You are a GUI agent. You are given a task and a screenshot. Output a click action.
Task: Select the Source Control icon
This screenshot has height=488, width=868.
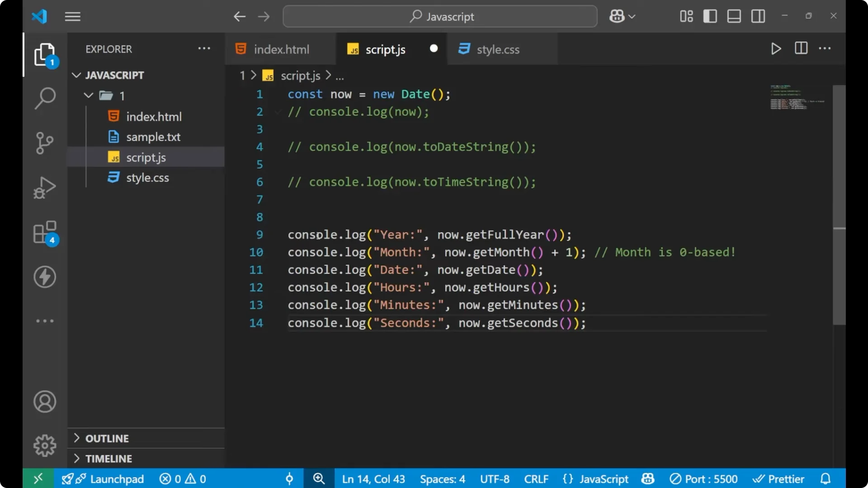pyautogui.click(x=44, y=143)
